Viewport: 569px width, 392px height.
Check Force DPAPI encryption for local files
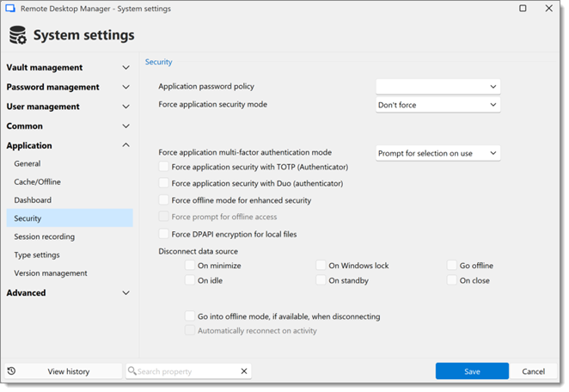(163, 234)
